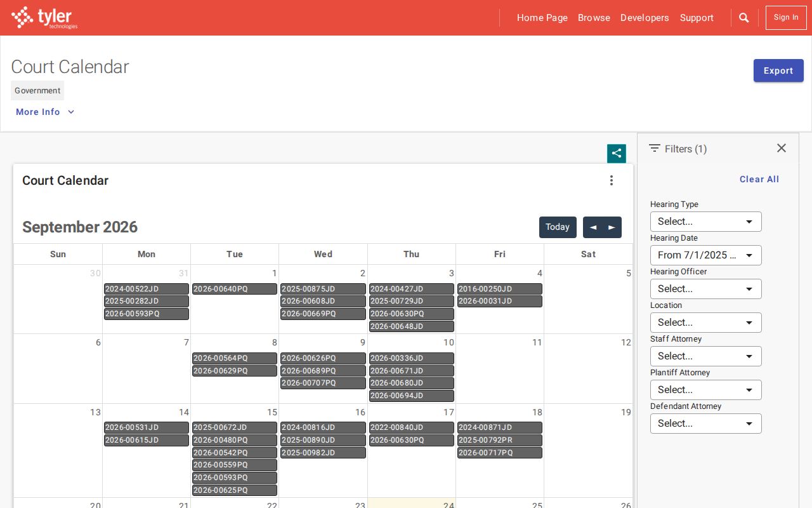Viewport: 812px width, 508px height.
Task: Open event 2026-00669PQ on September 2
Action: pos(323,314)
